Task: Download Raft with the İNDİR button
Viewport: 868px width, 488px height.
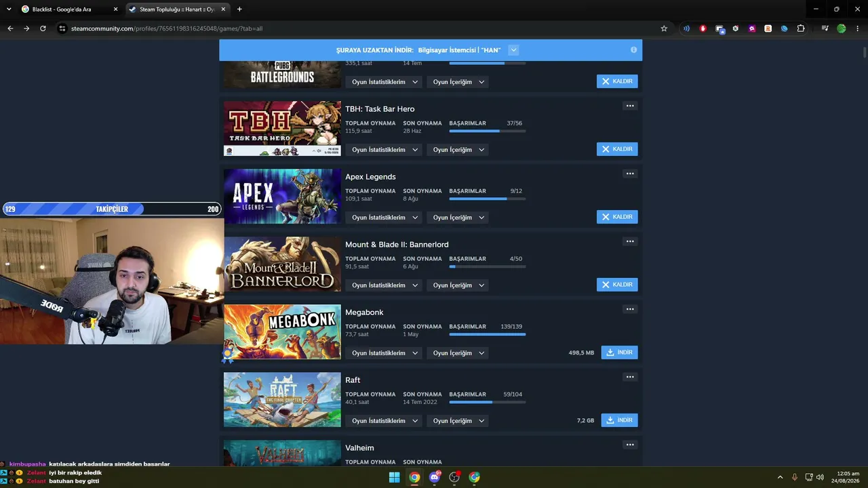Action: pyautogui.click(x=619, y=420)
